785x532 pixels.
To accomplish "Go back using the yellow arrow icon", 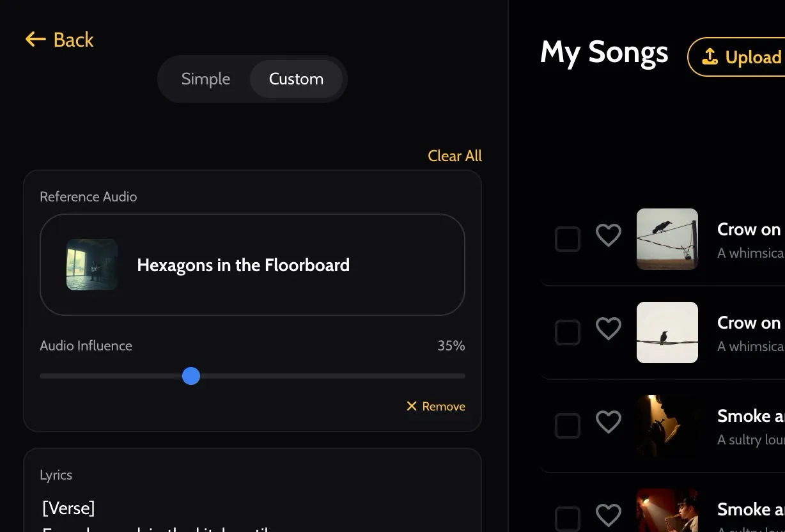I will (x=35, y=39).
